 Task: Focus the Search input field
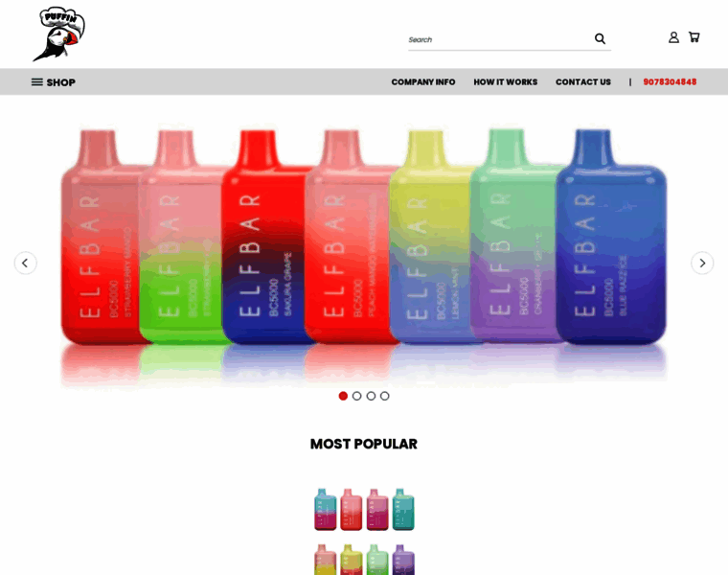pyautogui.click(x=499, y=39)
